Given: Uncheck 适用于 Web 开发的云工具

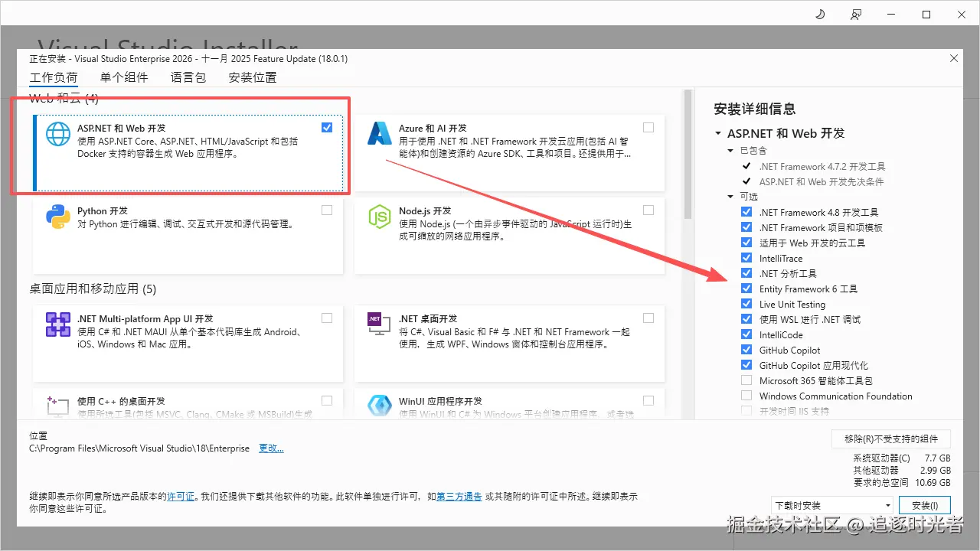Looking at the screenshot, I should pyautogui.click(x=746, y=243).
